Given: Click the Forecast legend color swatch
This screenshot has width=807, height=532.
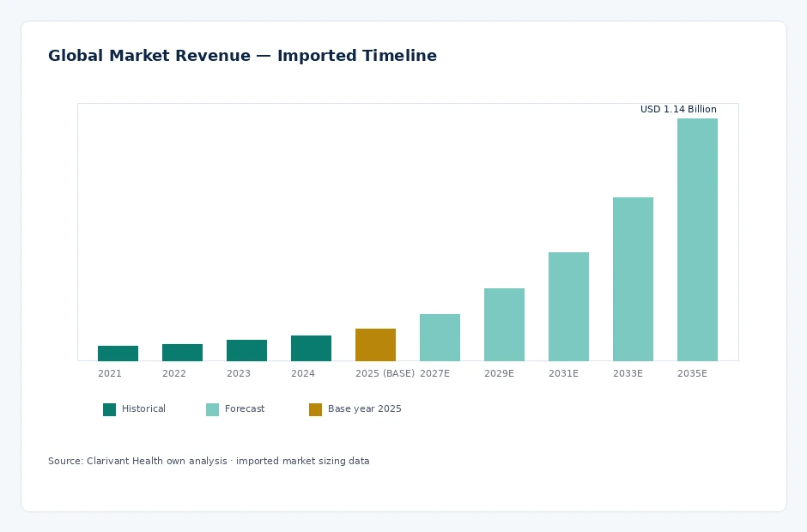Looking at the screenshot, I should click(x=212, y=409).
